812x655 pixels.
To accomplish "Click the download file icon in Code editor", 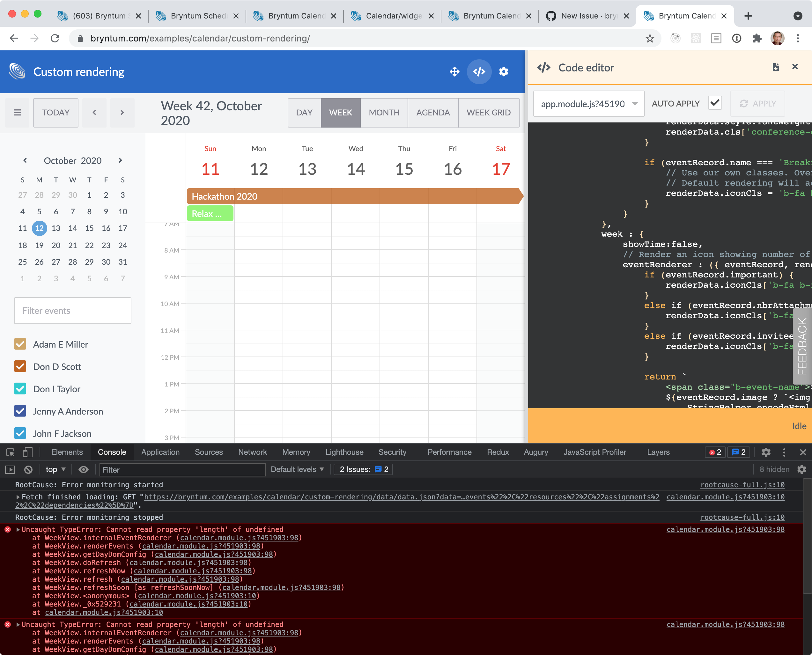I will [x=775, y=67].
